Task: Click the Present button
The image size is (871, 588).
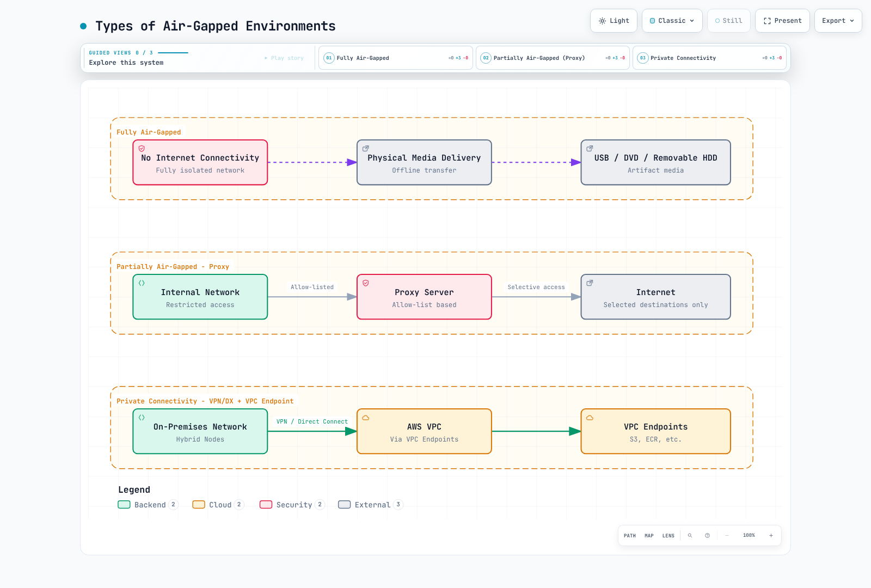Action: pos(782,21)
